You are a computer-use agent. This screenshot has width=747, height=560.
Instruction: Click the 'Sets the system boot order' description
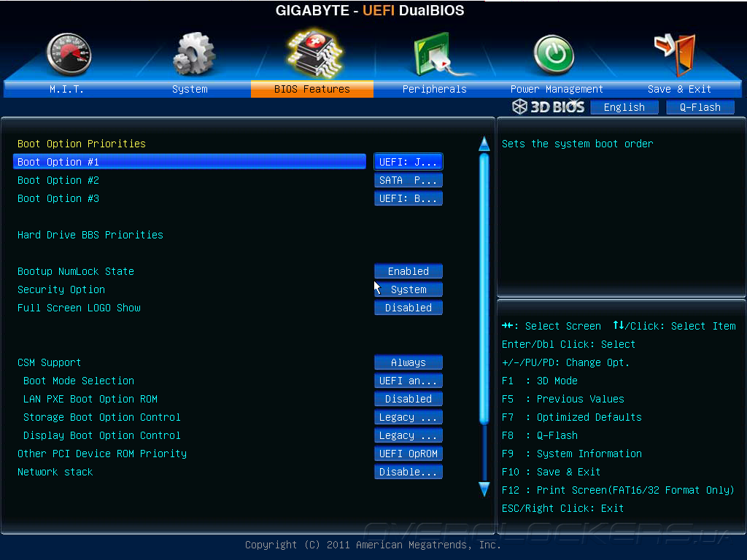tap(578, 144)
